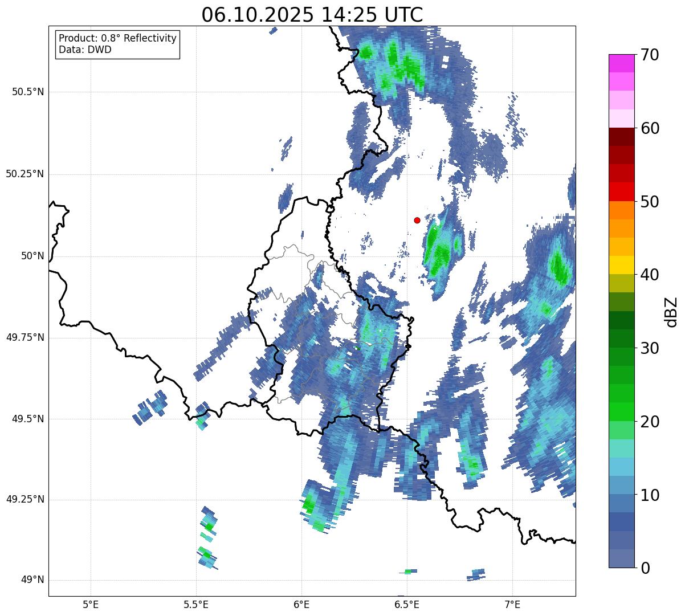The height and width of the screenshot is (616, 685).
Task: Click the dark maroon swatch below 60
Action: pyautogui.click(x=621, y=137)
